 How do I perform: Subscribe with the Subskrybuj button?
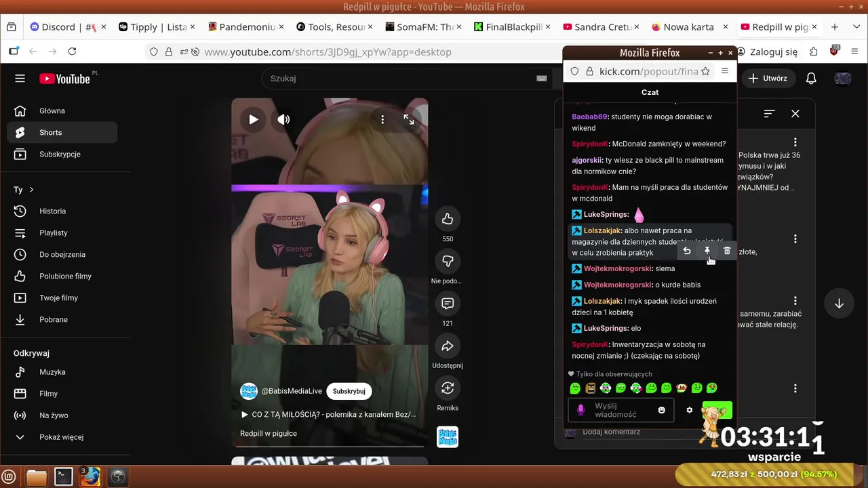[349, 391]
